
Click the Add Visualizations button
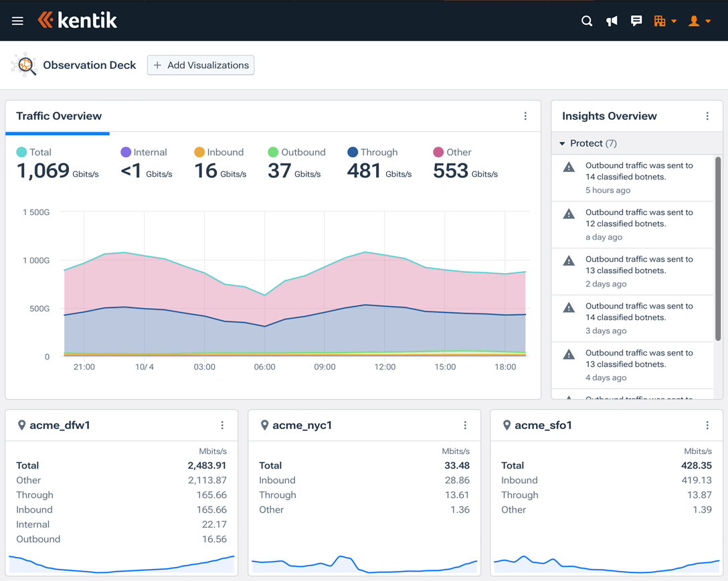200,65
